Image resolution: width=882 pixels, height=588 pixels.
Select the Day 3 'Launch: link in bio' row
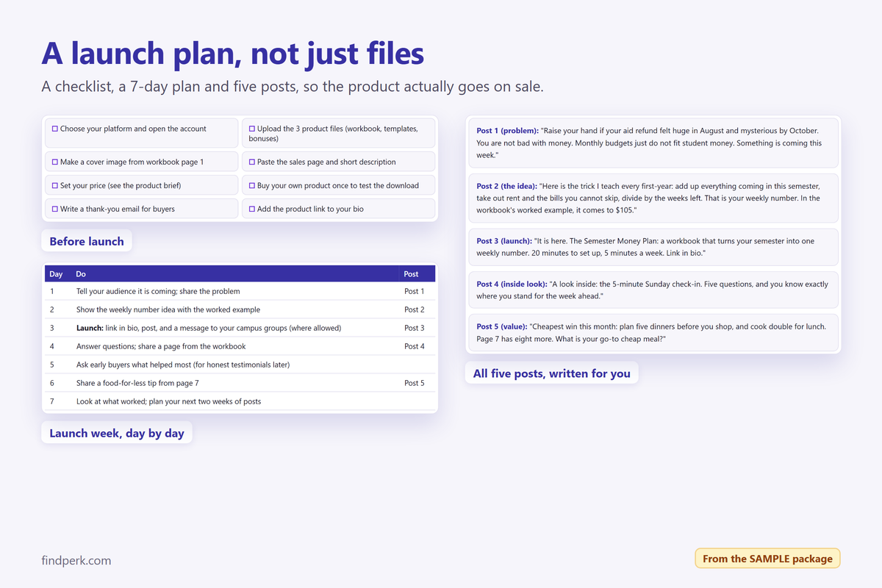[240, 328]
